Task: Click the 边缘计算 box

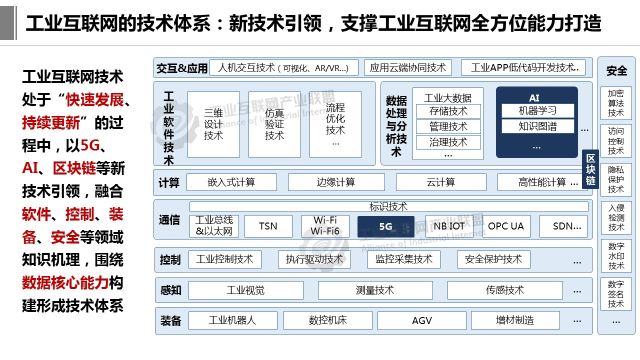Action: 336,182
